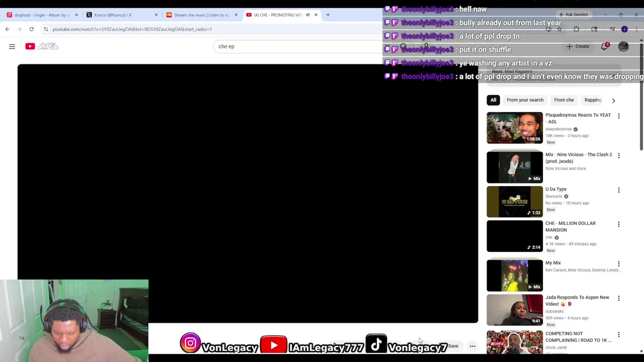Select the CHE - PROMOTING VIOLENCE YouTube tab

(281, 15)
